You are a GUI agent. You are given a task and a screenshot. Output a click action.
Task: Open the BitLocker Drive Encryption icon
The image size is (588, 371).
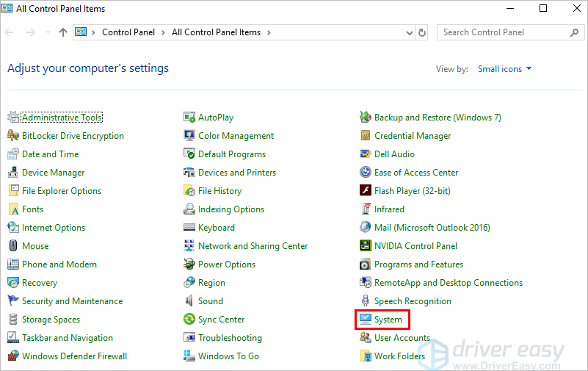coord(13,136)
